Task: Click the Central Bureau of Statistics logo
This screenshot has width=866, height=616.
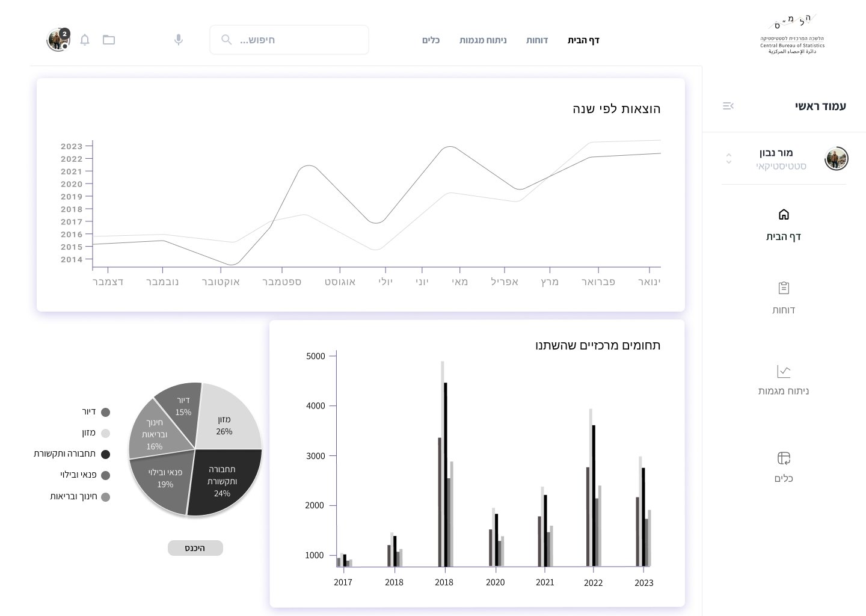Action: point(792,34)
